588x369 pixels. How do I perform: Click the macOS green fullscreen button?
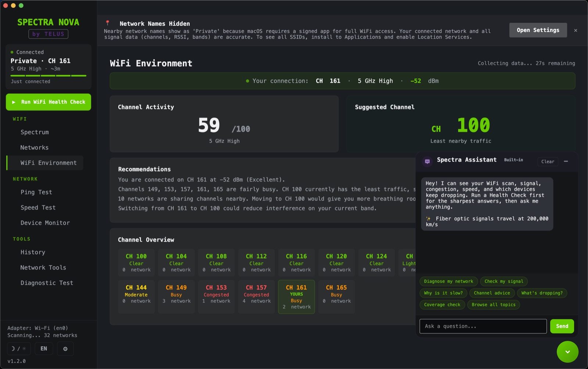point(21,6)
